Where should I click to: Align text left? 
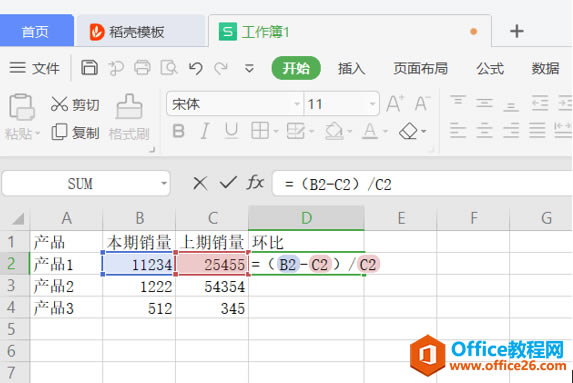[458, 130]
